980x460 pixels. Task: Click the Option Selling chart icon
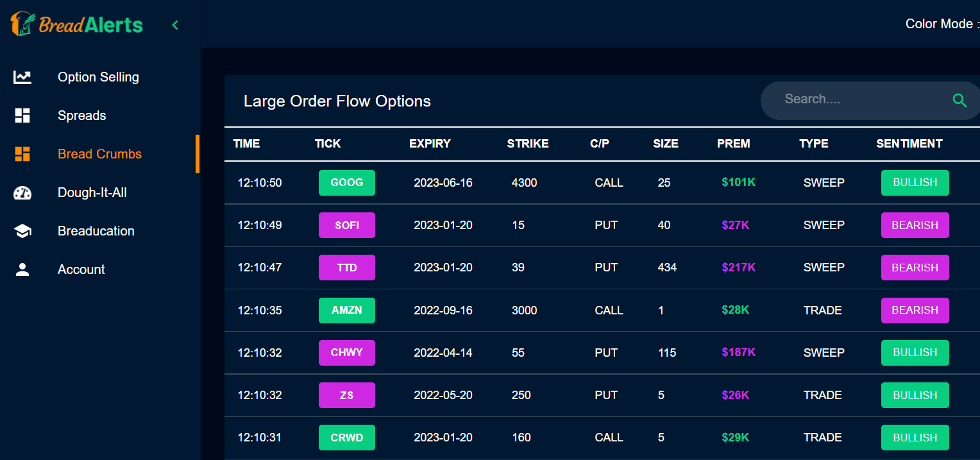tap(22, 77)
